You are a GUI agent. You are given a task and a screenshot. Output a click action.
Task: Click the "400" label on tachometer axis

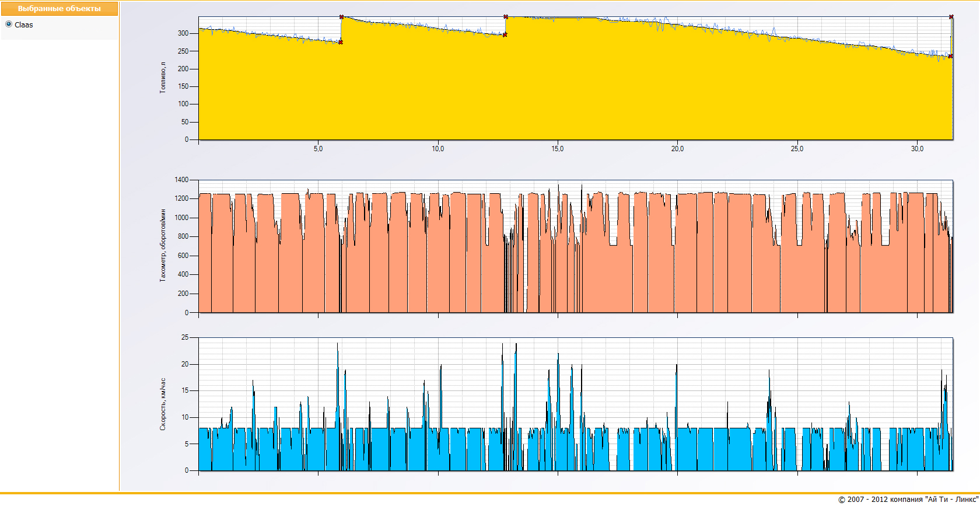183,274
